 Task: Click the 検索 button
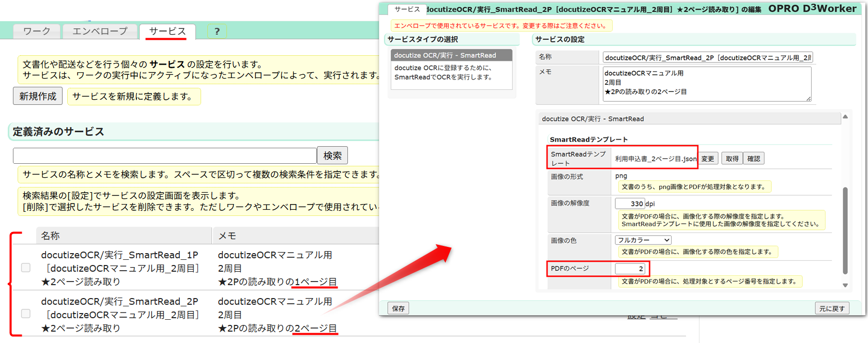[x=332, y=155]
